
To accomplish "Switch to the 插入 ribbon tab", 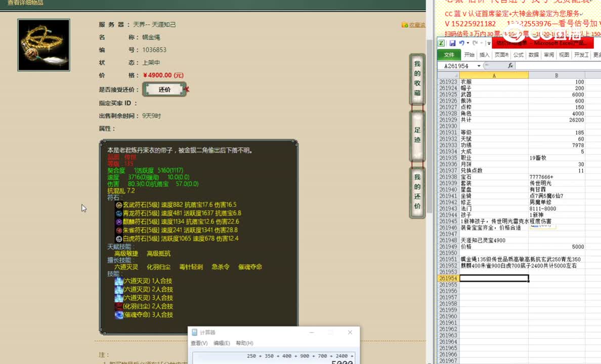I will pyautogui.click(x=485, y=55).
